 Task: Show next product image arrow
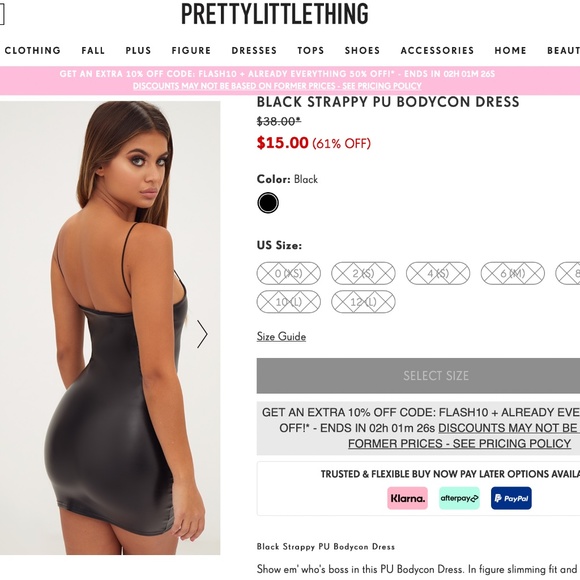point(202,334)
